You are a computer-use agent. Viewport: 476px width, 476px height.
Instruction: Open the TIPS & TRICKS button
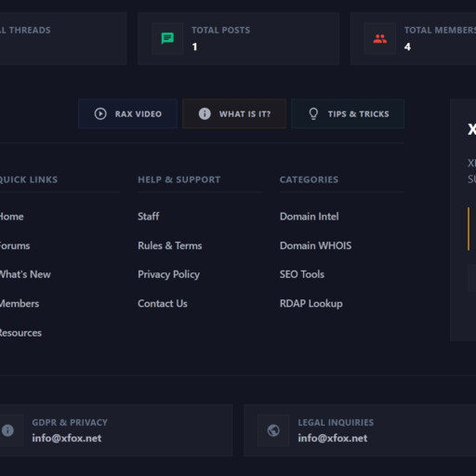(348, 113)
